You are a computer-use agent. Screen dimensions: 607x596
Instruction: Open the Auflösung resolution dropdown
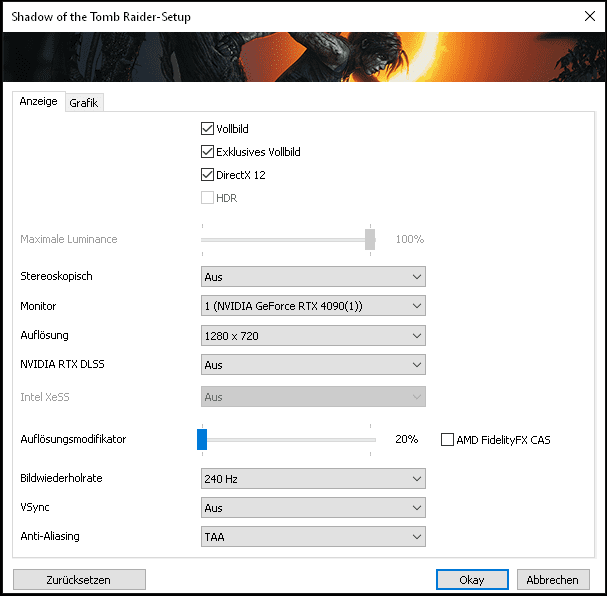point(313,336)
